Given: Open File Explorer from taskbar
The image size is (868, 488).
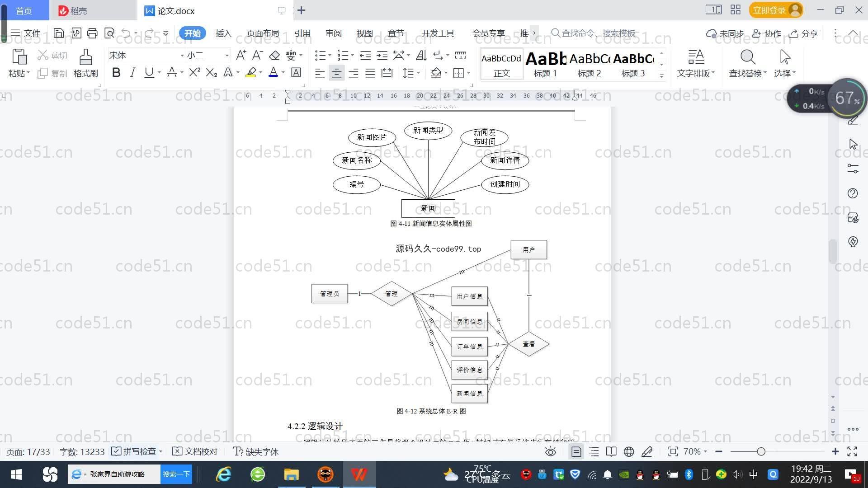Looking at the screenshot, I should 292,474.
